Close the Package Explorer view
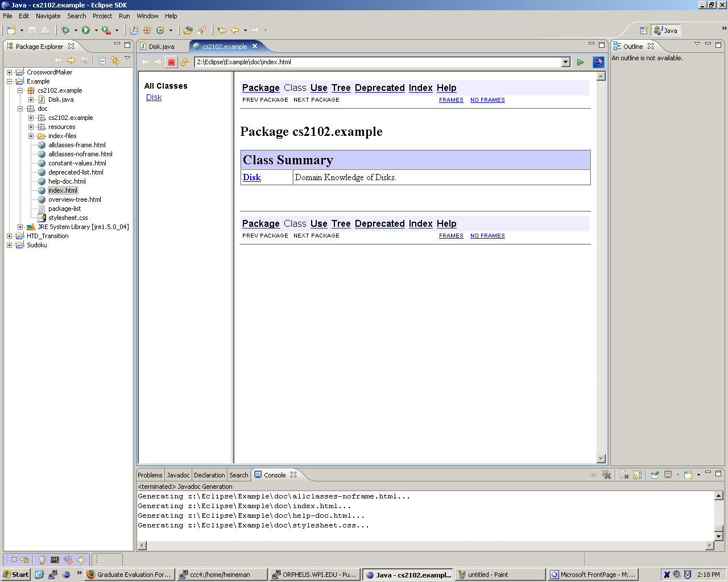Screen dimensions: 728x582 (x=71, y=46)
